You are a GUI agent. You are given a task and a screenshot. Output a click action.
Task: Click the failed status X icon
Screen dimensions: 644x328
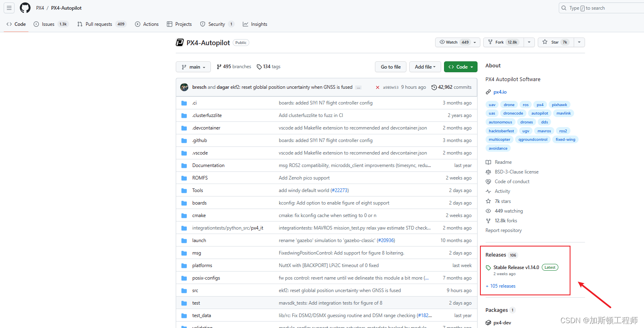point(377,88)
